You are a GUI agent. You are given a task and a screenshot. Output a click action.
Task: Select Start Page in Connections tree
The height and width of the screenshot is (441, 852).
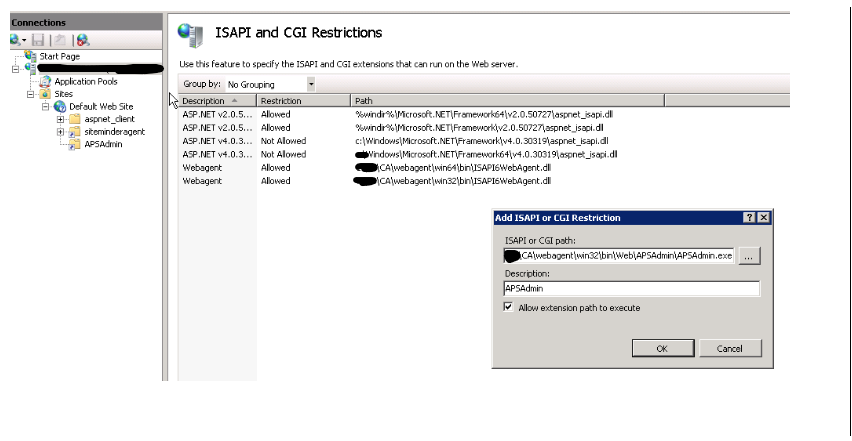(60, 56)
